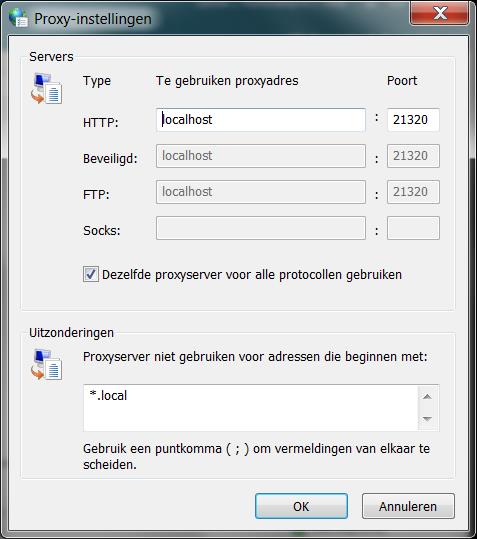Click the HTTP port field showing 21320
The width and height of the screenshot is (477, 539).
(x=413, y=120)
